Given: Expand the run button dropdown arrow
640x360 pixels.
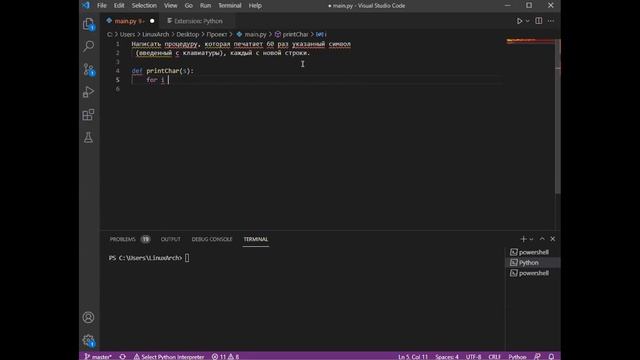Looking at the screenshot, I should click(x=527, y=21).
